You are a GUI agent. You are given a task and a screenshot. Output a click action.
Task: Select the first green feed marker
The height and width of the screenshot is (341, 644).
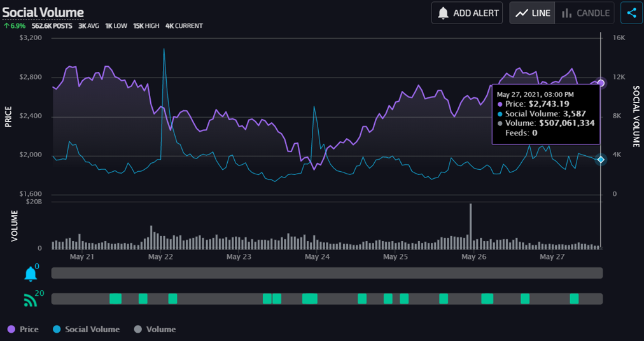115,298
